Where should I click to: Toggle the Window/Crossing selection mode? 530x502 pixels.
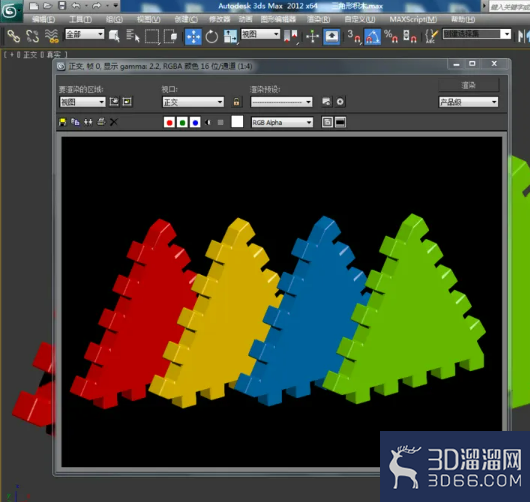tap(171, 36)
